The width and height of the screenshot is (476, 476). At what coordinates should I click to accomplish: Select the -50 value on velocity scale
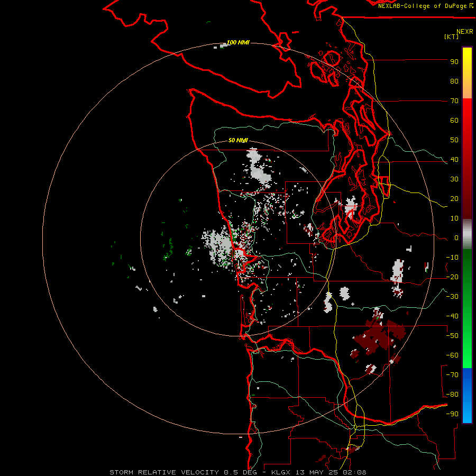click(452, 336)
